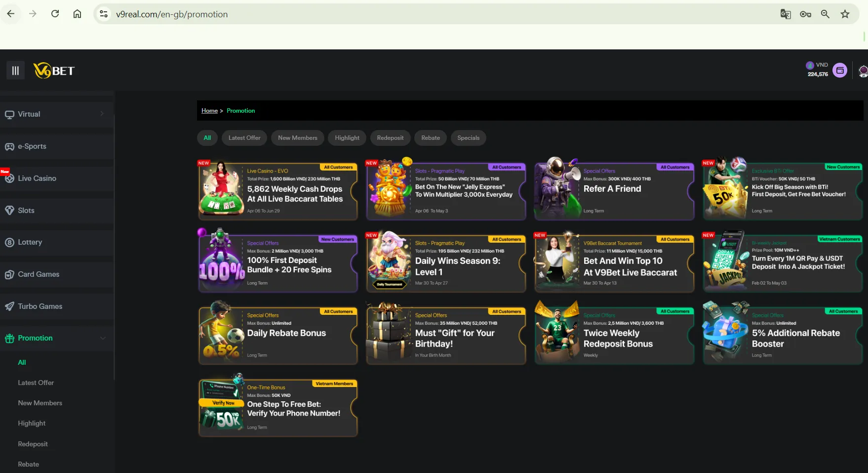Select the e-Sports gamepad icon in sidebar
This screenshot has width=868, height=473.
tap(9, 146)
